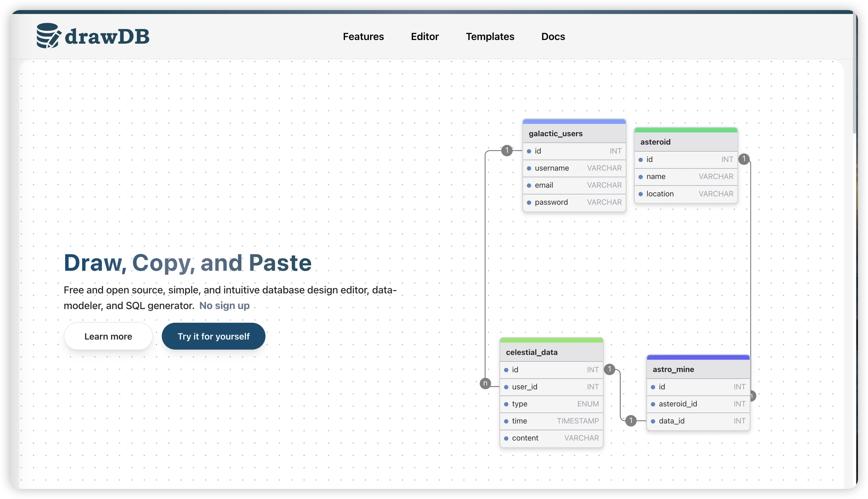
Task: Click the blue dot beside asteroid location field
Action: pos(641,194)
